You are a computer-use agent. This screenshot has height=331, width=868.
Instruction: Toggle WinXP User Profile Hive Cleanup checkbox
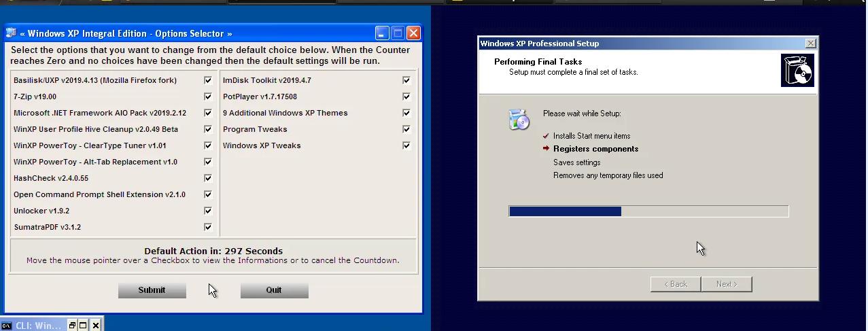pos(208,129)
